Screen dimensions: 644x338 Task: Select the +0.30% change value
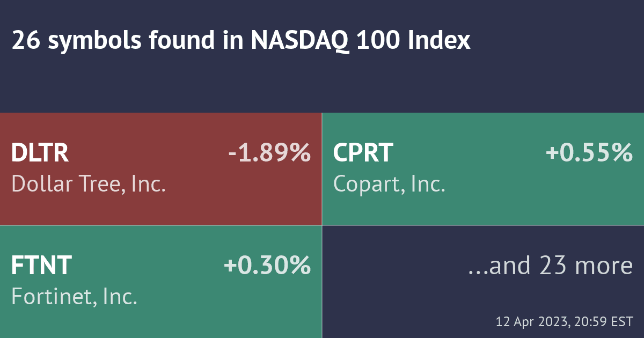267,266
